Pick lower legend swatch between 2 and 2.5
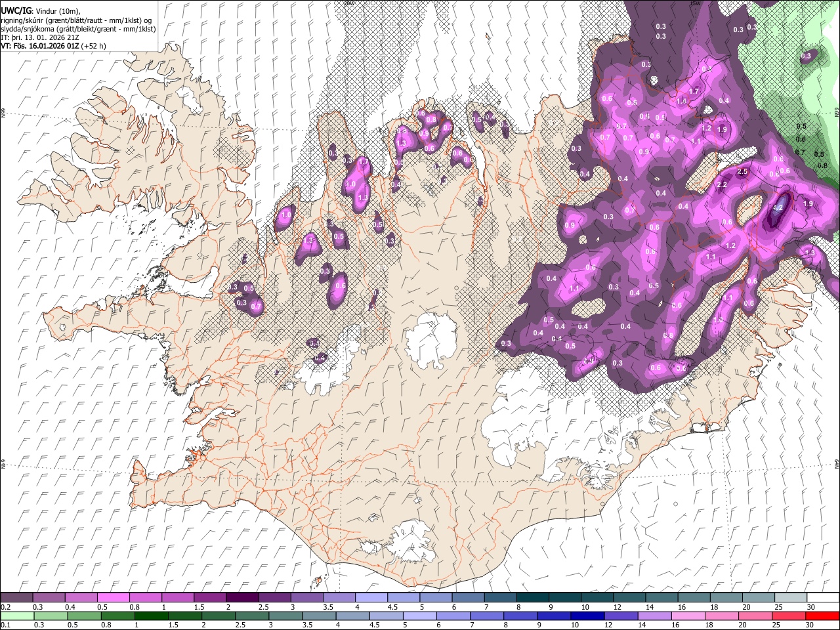840x630 pixels. (219, 616)
